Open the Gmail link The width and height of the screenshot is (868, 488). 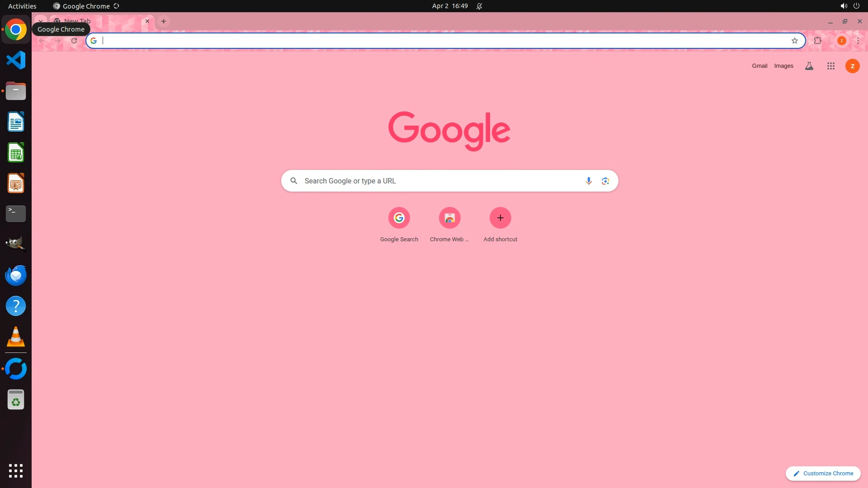[759, 66]
